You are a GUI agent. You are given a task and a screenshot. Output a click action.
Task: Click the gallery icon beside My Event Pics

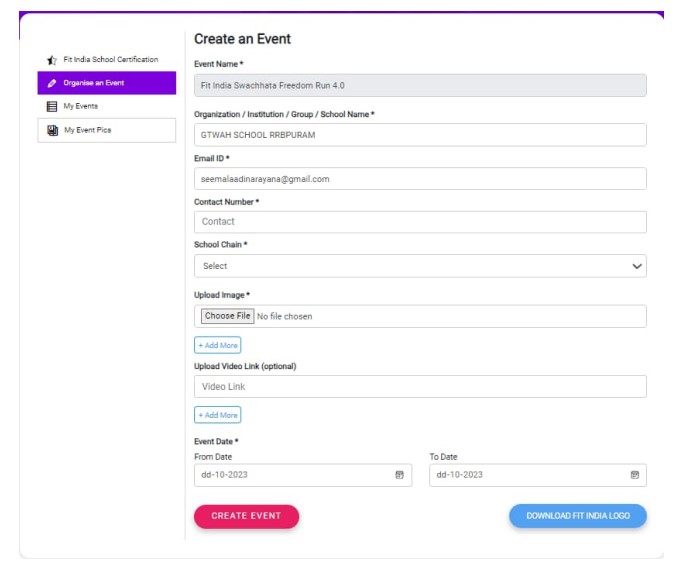[53, 130]
